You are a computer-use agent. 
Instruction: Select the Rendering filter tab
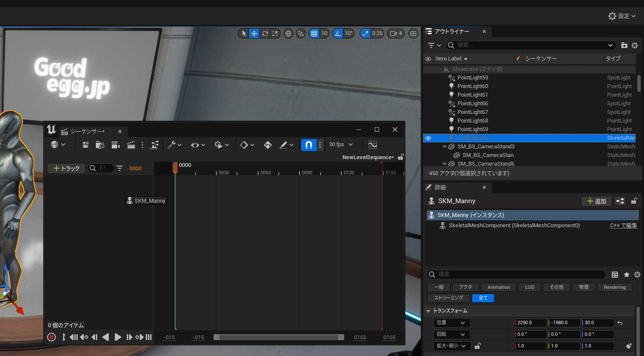click(615, 287)
